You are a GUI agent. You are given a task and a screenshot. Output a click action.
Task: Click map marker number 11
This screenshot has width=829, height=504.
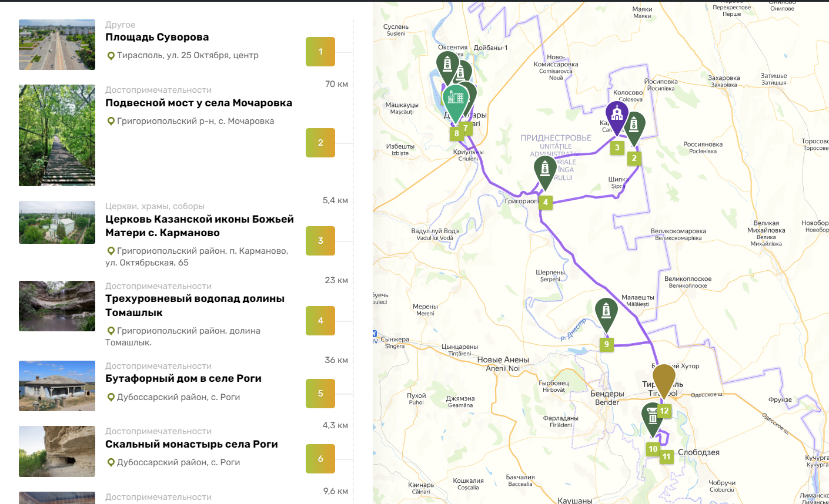coord(666,456)
